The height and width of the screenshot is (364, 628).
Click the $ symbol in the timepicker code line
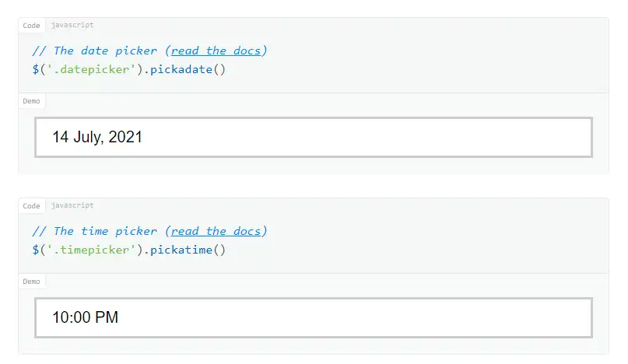(x=36, y=250)
